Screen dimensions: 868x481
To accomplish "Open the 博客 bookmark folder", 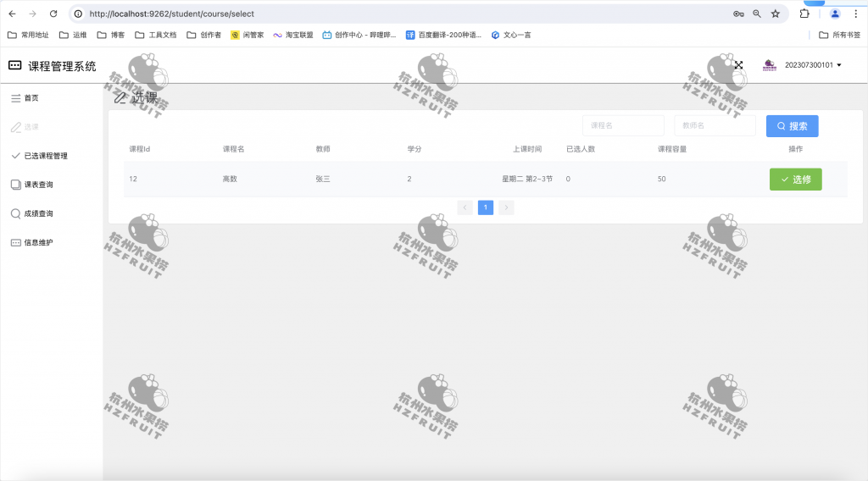I will (x=111, y=35).
